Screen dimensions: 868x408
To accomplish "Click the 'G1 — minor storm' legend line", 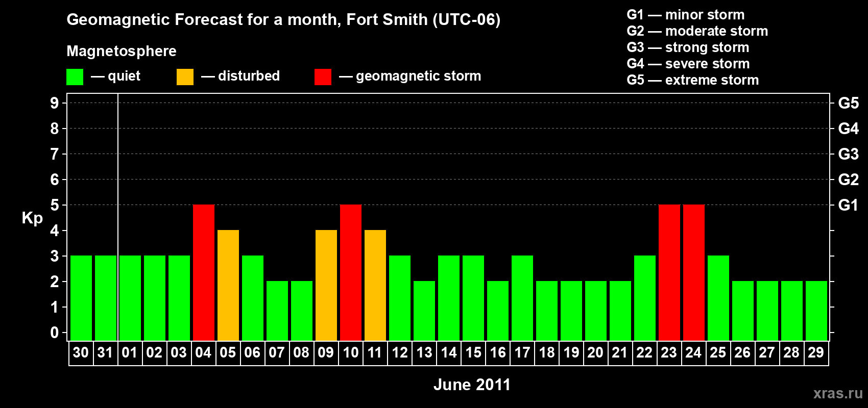I will point(685,15).
